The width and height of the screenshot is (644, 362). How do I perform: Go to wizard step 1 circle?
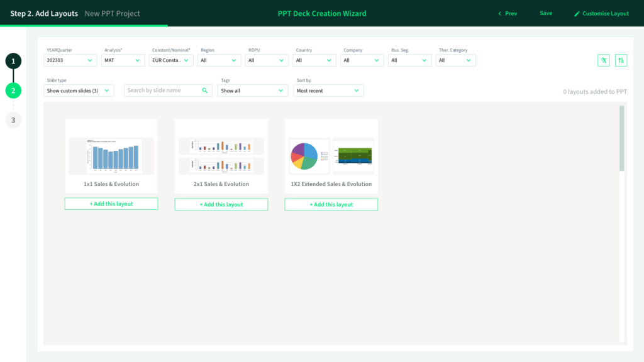pyautogui.click(x=13, y=61)
